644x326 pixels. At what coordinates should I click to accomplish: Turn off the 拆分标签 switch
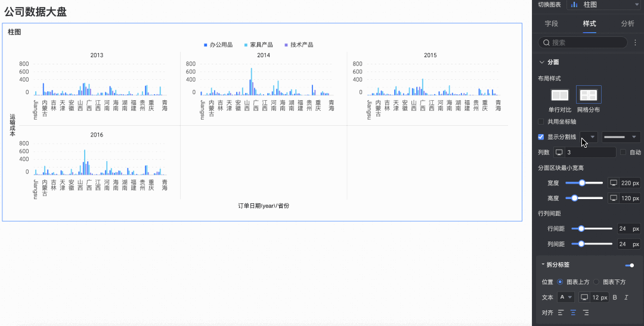coord(629,265)
